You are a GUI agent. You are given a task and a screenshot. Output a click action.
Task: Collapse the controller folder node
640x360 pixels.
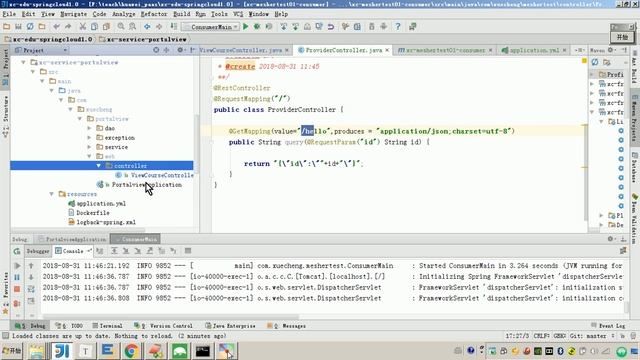click(x=99, y=166)
